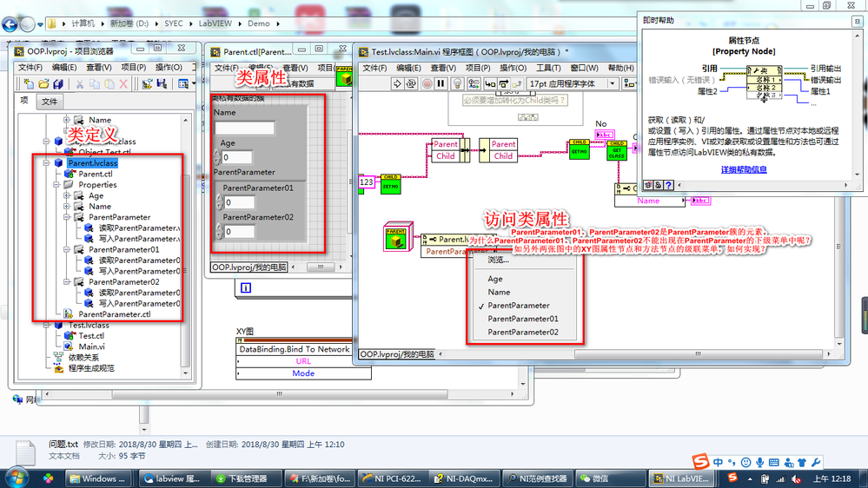Screen dimensions: 868x488
Task: Click the filter view icon in project explorer
Action: click(185, 84)
